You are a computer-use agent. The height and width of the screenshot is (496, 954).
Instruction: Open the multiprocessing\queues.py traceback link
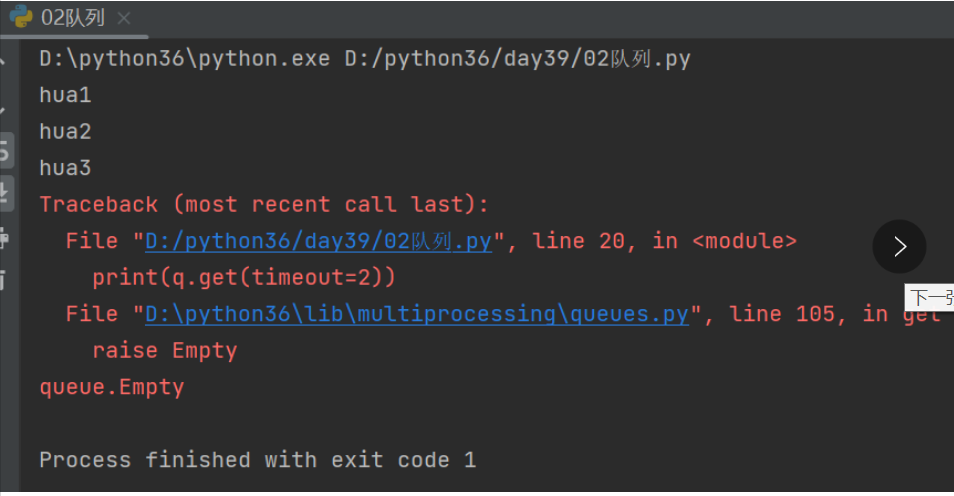417,314
